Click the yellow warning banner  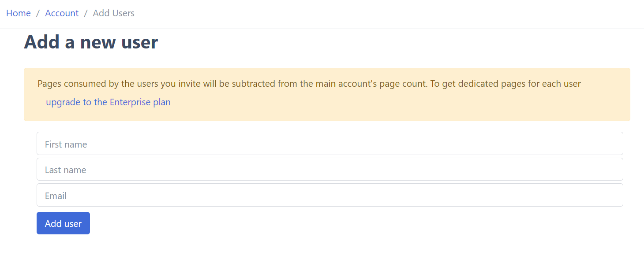[326, 94]
